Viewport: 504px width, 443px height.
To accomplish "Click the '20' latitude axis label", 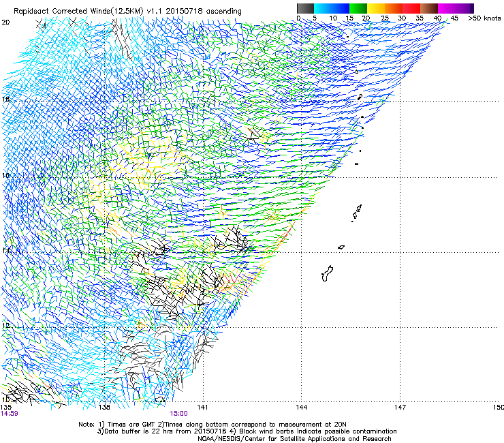I will click(5, 22).
